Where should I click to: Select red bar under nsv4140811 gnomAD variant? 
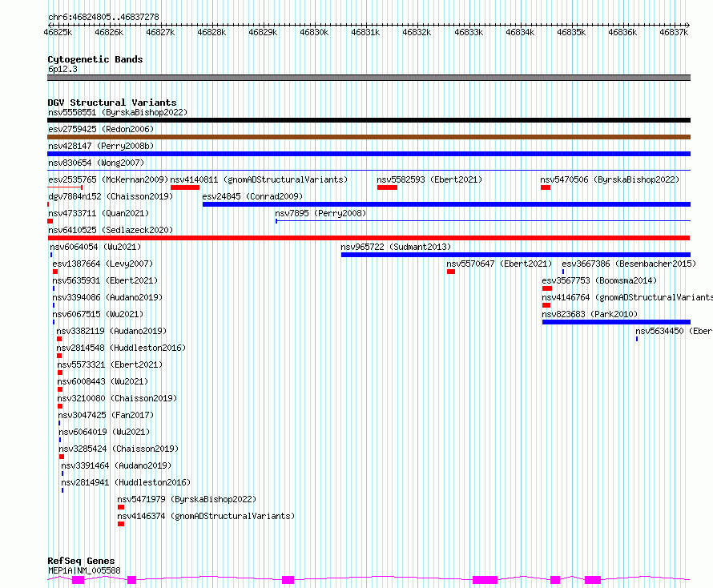point(185,187)
